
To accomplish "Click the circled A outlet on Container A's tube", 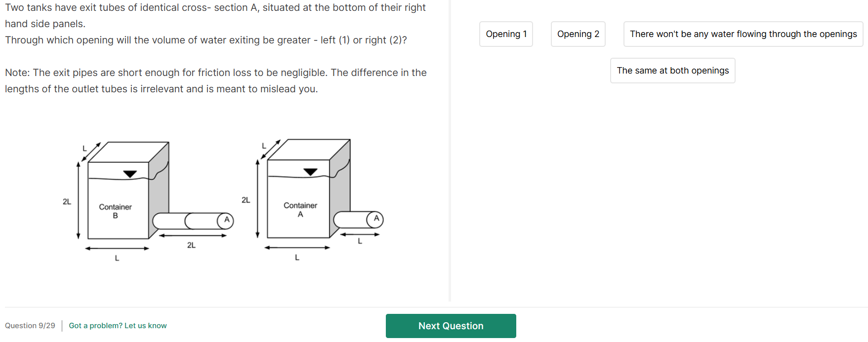I will [376, 219].
